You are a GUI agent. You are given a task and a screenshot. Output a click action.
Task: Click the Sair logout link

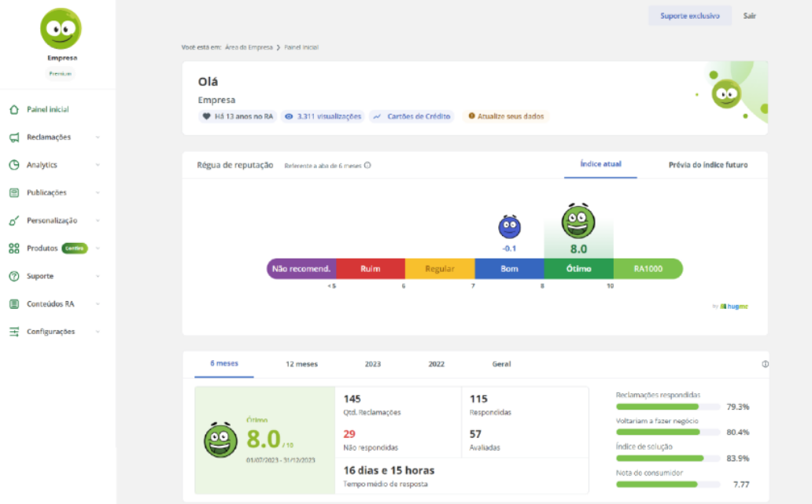click(749, 16)
